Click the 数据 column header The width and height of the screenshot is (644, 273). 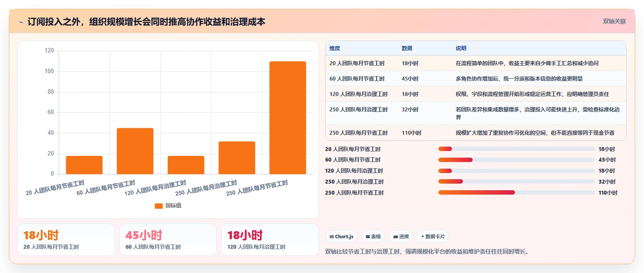pyautogui.click(x=407, y=48)
